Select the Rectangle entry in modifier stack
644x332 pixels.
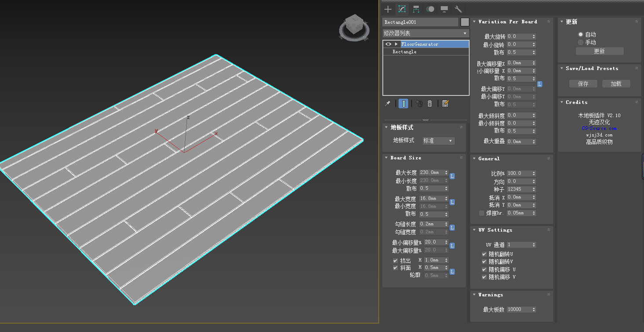tap(404, 52)
